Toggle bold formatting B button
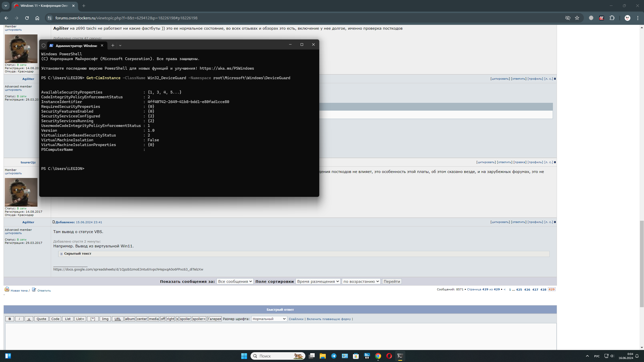Viewport: 644px width, 362px height. [x=10, y=319]
